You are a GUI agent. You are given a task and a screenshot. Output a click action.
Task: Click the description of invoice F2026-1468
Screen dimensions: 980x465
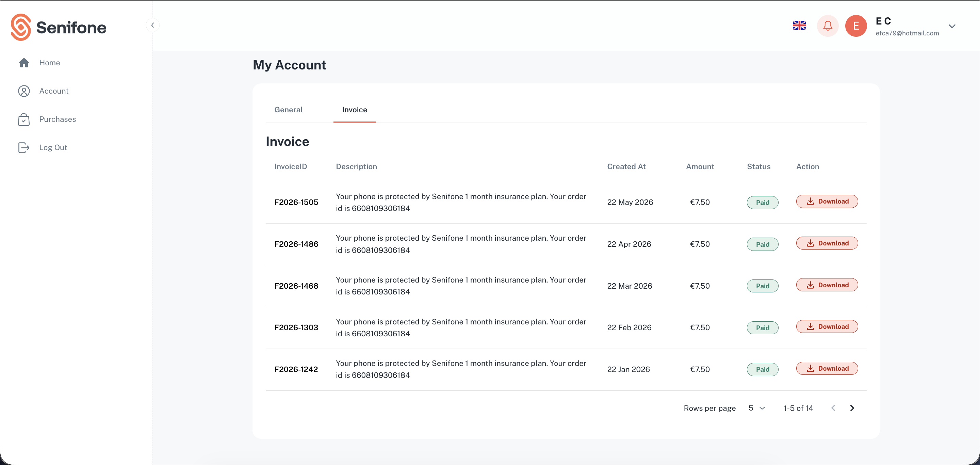(461, 286)
